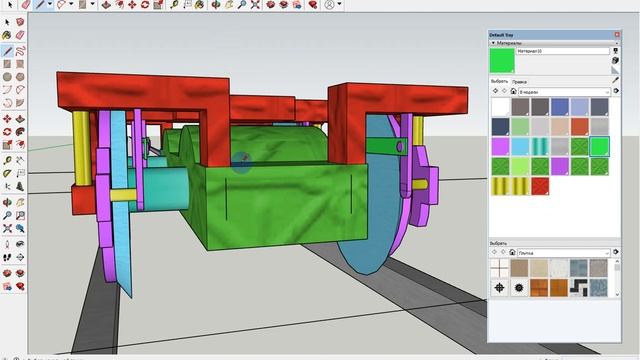Open the Extension Manager ruby icon
This screenshot has height=360, width=640.
(313, 4)
